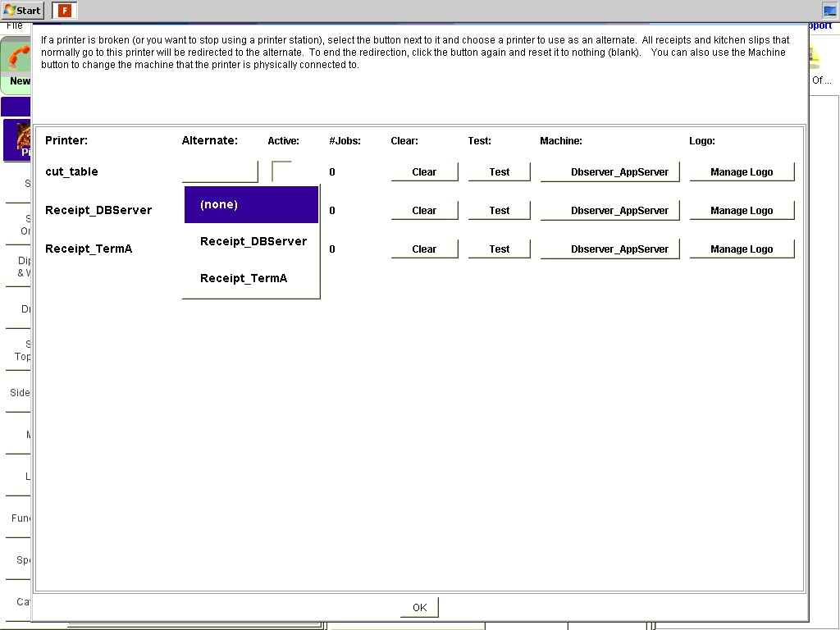Viewport: 840px width, 630px height.
Task: Open Manage Logo for Receipt_DBServer
Action: pos(742,210)
